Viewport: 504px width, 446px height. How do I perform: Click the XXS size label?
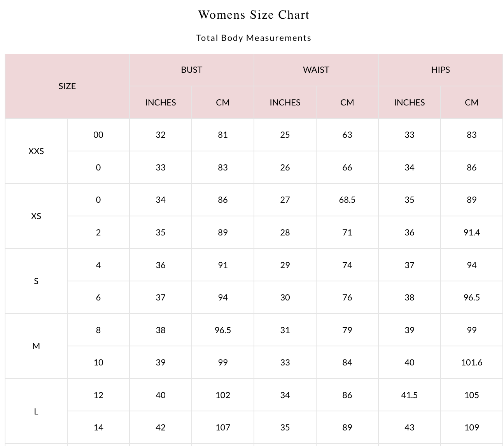(36, 151)
